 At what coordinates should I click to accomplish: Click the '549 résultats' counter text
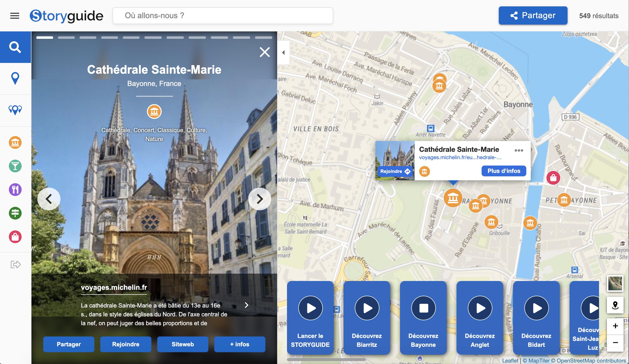[x=599, y=16]
